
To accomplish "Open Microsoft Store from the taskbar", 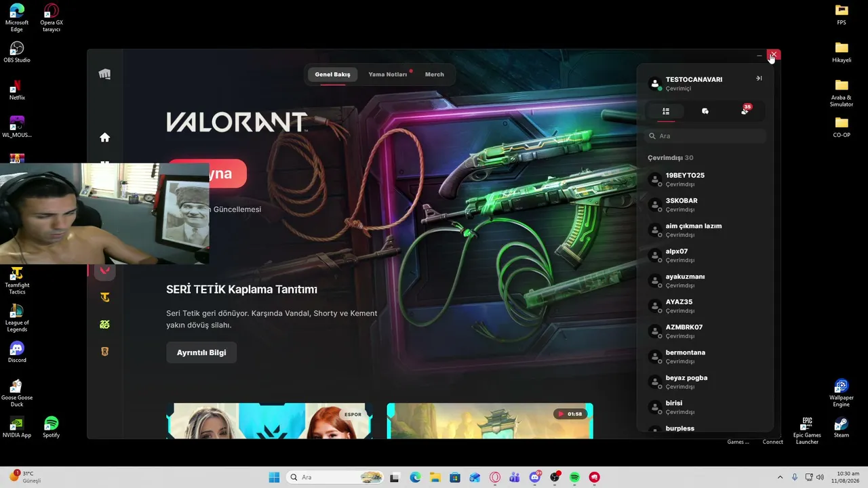I will [455, 477].
